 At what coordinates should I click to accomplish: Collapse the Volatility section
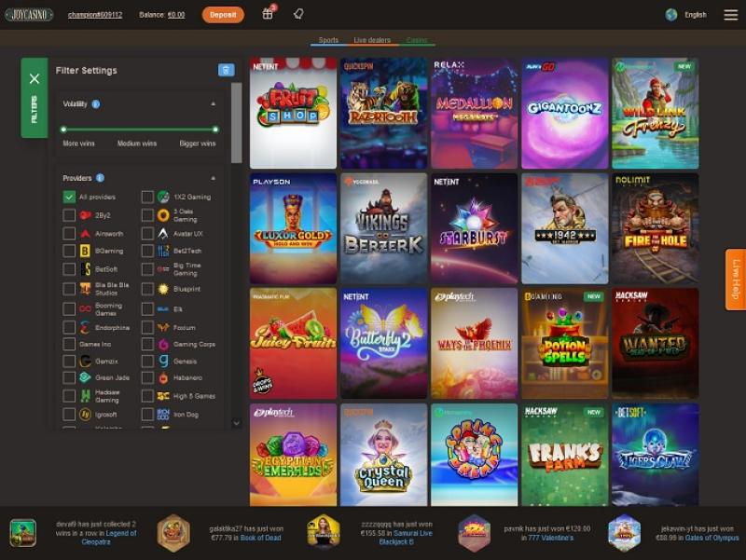point(213,103)
